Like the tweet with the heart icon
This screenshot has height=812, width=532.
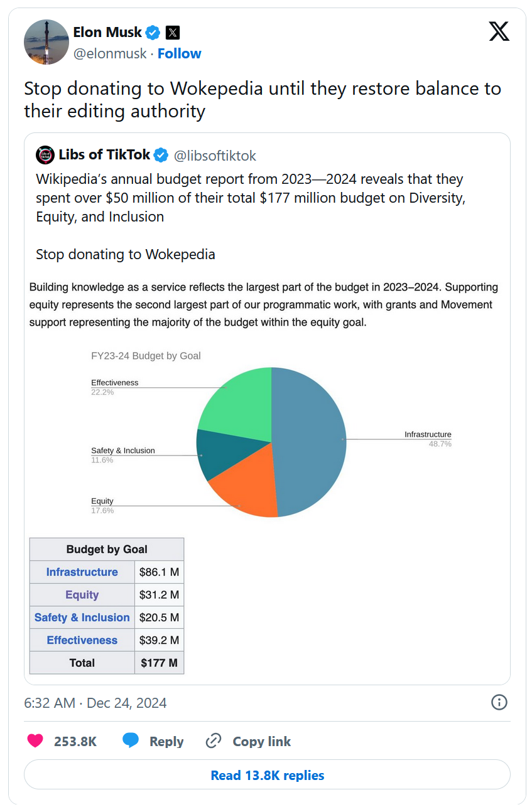click(35, 741)
